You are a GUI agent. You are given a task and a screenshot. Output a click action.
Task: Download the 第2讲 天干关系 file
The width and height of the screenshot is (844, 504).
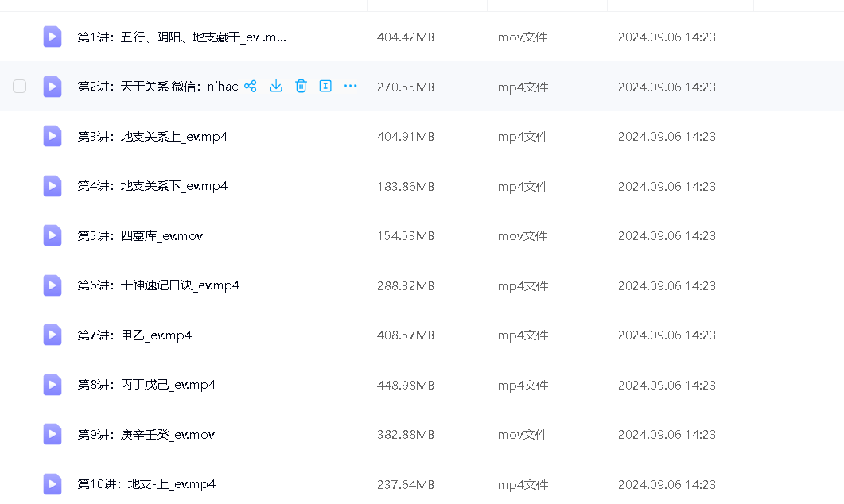point(276,87)
